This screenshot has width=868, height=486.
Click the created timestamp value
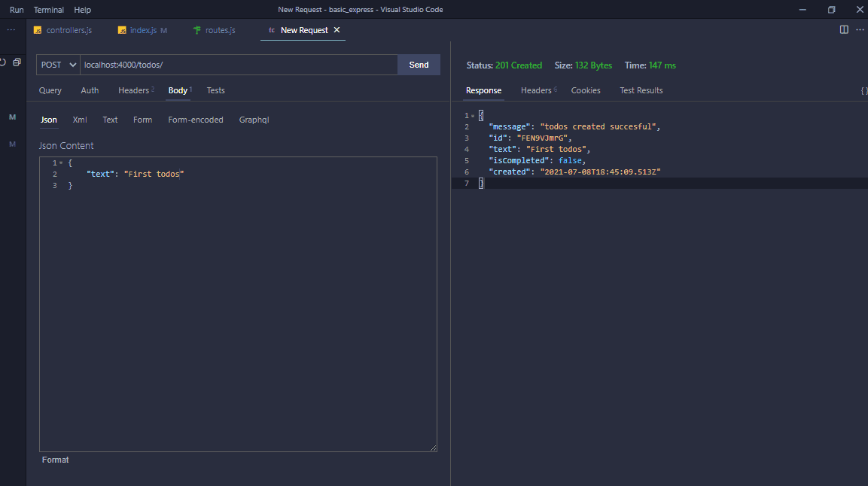600,172
